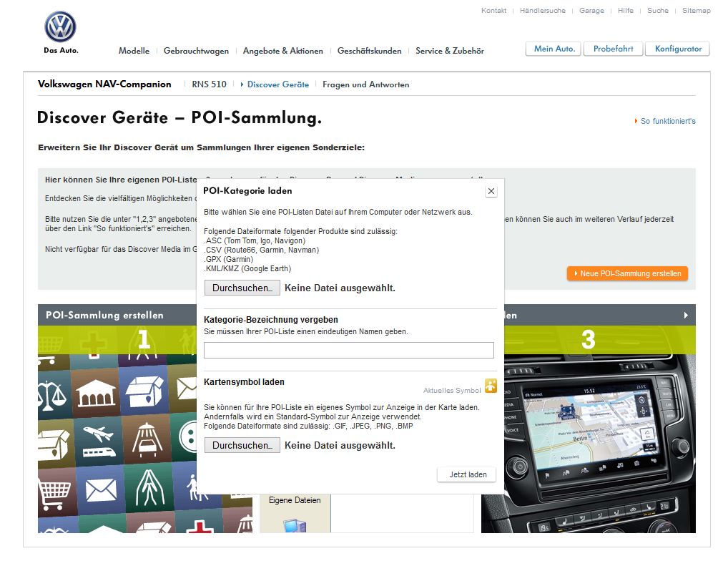Click the Volkswagen logo

pyautogui.click(x=60, y=27)
